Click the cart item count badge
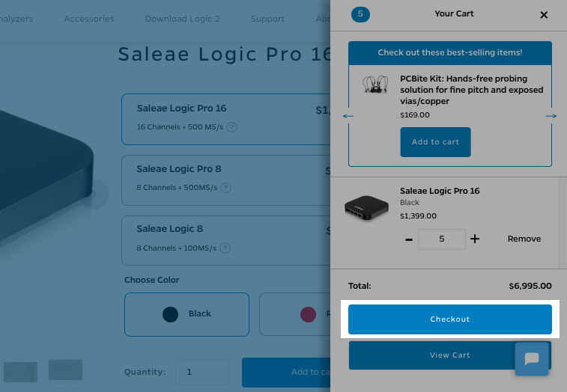Screen dimensions: 567x392 click(360, 14)
